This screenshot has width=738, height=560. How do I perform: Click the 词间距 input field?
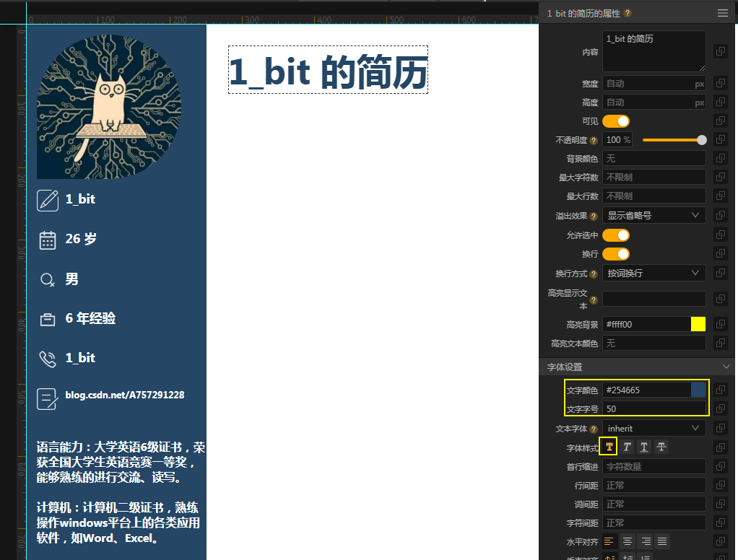(x=654, y=504)
